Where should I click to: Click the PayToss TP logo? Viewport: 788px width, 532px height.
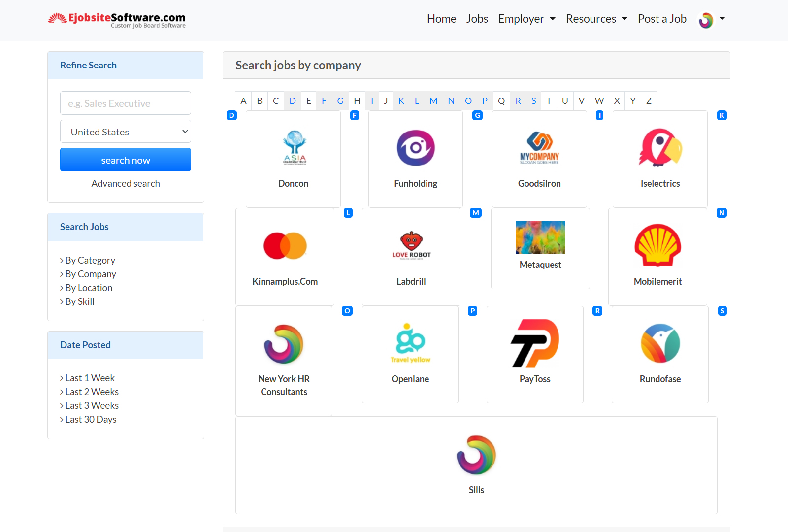click(x=535, y=343)
